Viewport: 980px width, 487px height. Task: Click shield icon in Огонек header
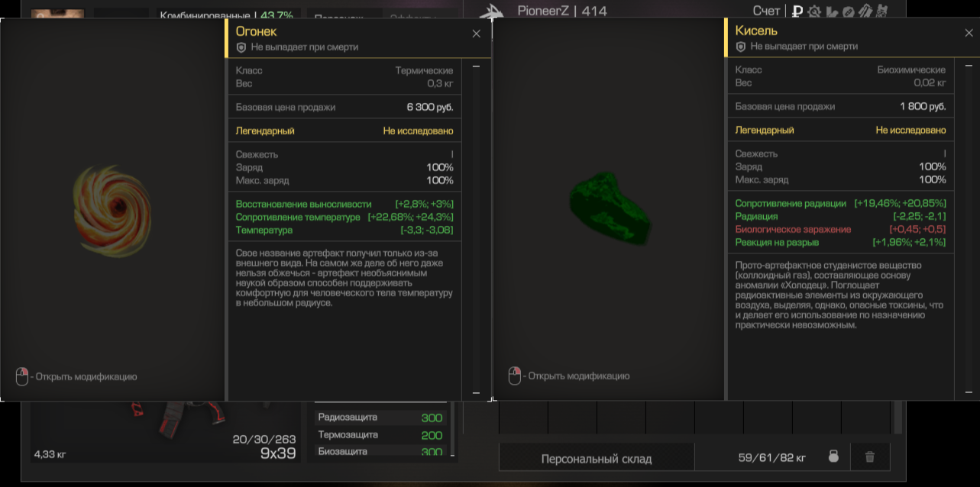point(241,47)
